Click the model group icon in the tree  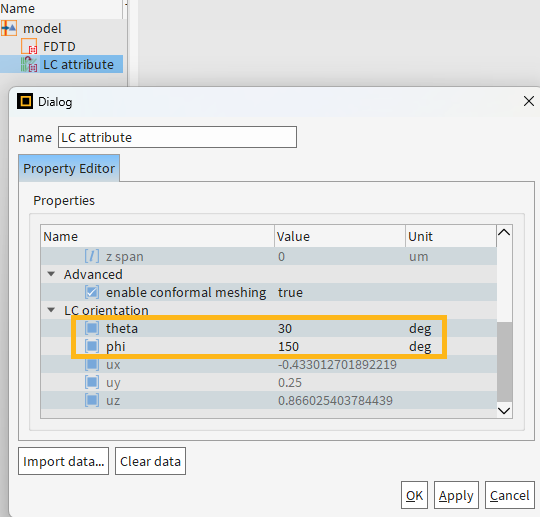9,28
